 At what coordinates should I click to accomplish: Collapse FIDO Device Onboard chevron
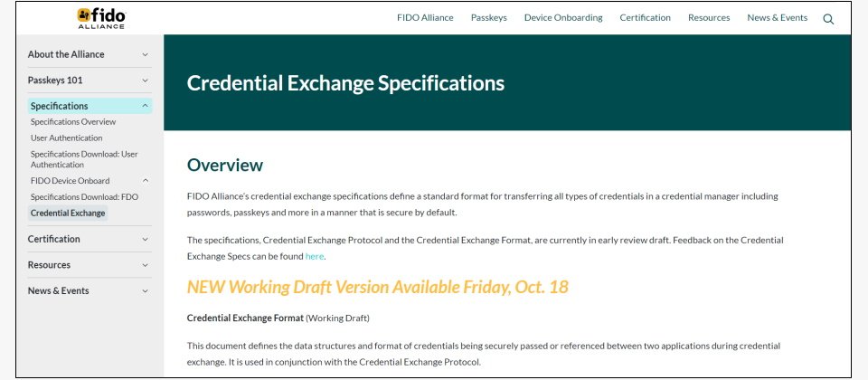pyautogui.click(x=146, y=181)
